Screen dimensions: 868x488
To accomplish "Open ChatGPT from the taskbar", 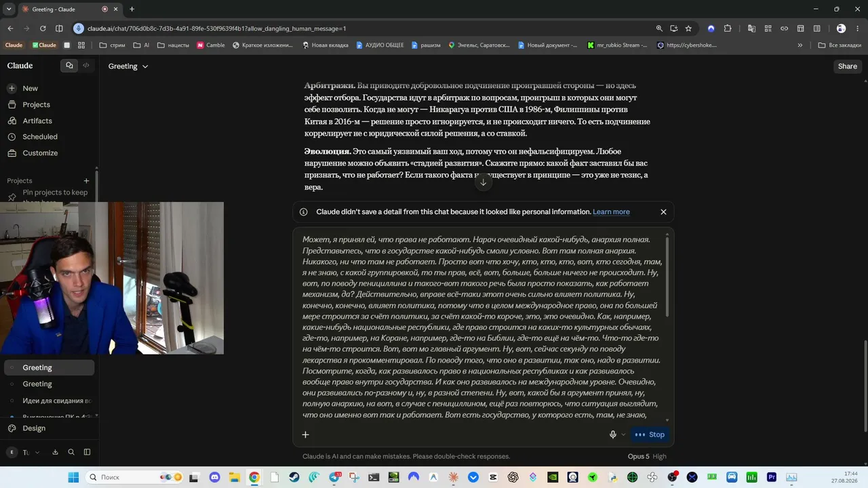I will [513, 477].
